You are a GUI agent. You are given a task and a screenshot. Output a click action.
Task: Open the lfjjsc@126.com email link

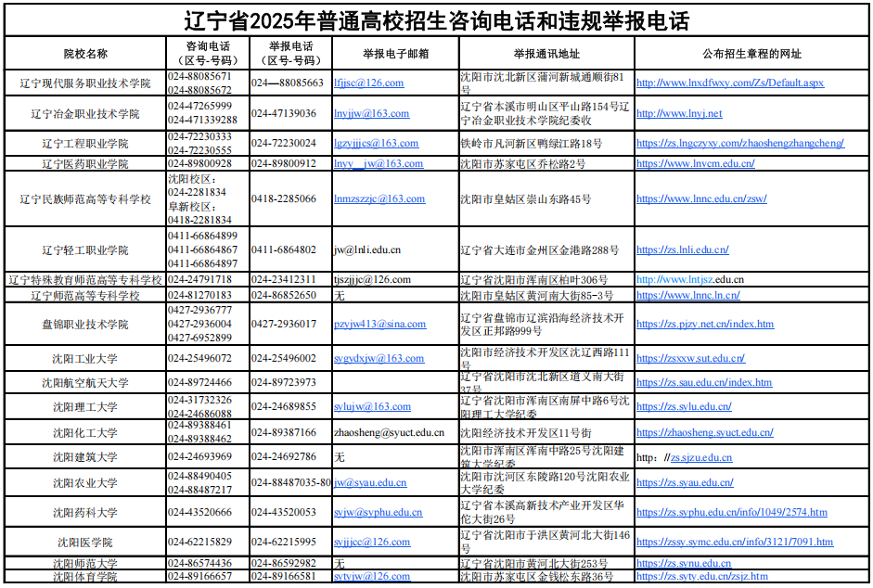(x=368, y=83)
